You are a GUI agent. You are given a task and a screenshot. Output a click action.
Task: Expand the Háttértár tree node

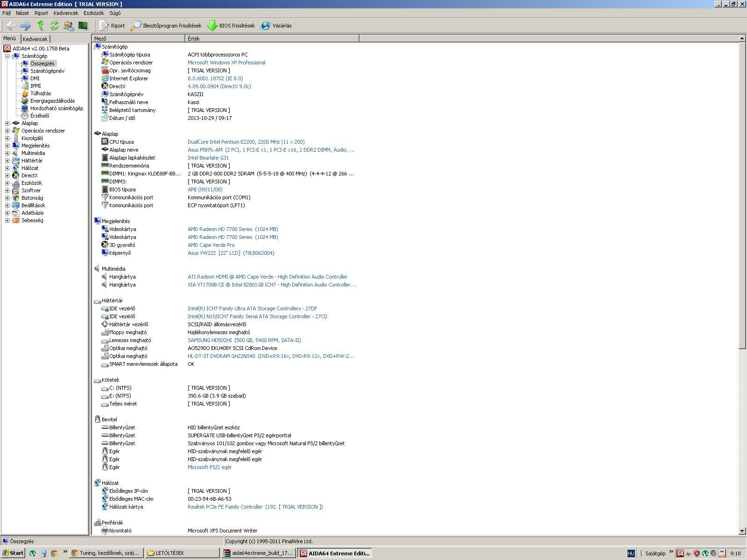click(7, 161)
